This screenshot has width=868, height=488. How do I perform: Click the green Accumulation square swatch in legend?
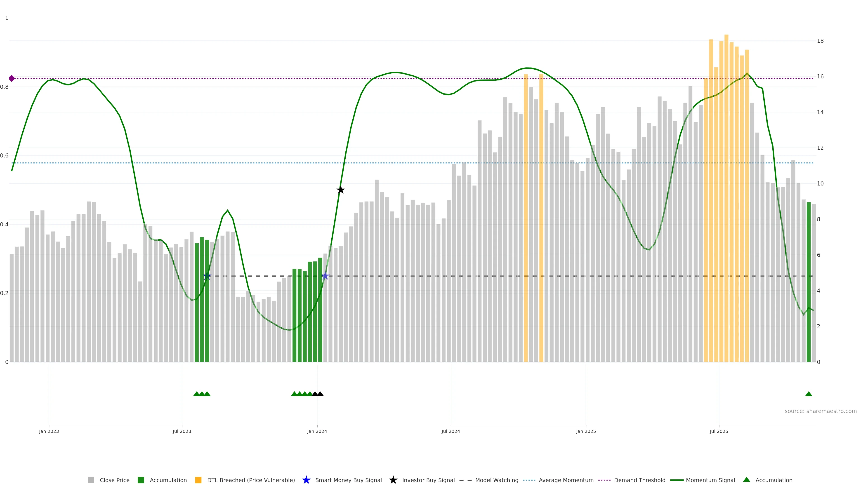coord(141,480)
